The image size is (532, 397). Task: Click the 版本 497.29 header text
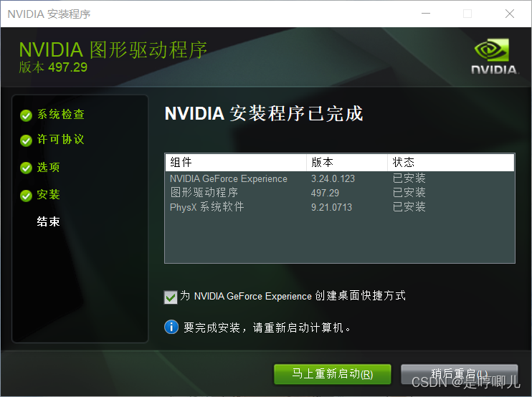point(53,67)
